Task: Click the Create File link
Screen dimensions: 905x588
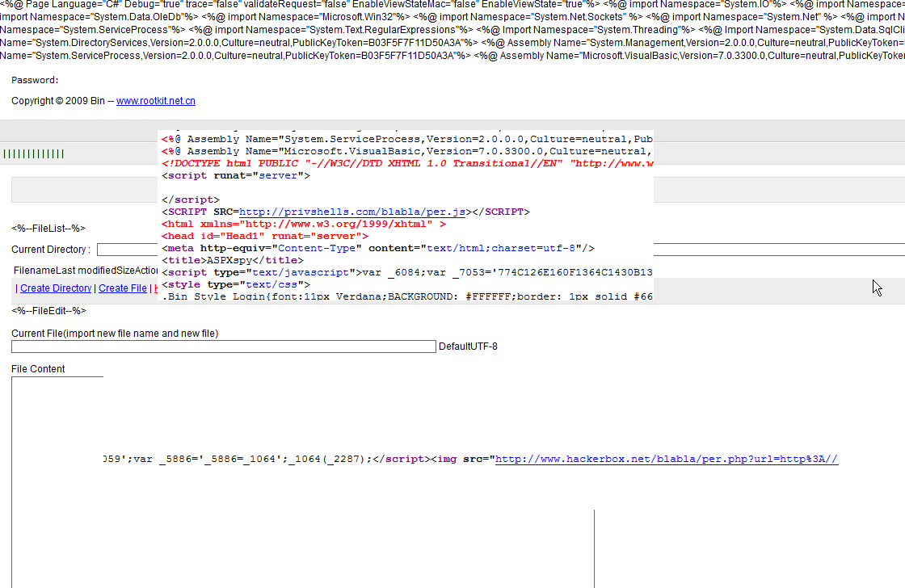Action: [122, 288]
